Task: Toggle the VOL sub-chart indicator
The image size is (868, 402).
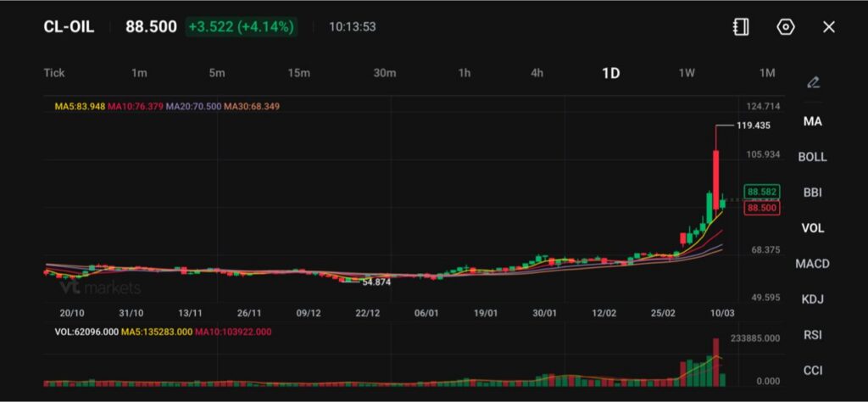Action: 812,228
